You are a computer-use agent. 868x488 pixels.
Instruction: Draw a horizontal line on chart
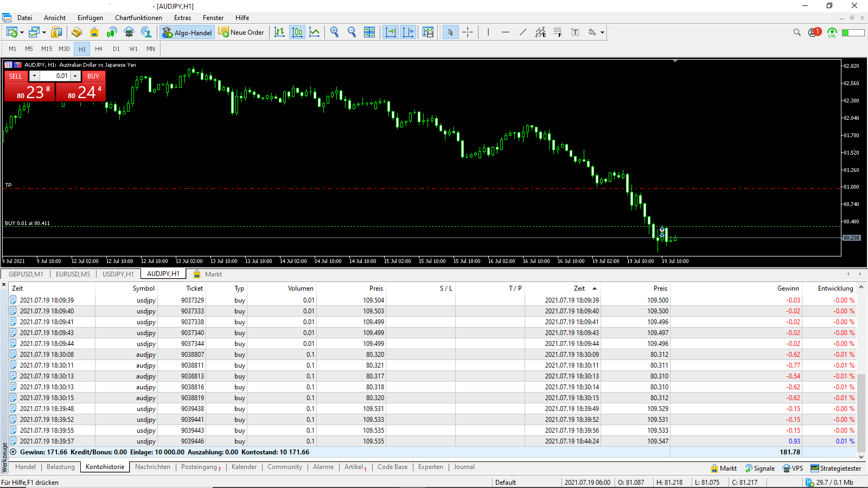point(505,33)
